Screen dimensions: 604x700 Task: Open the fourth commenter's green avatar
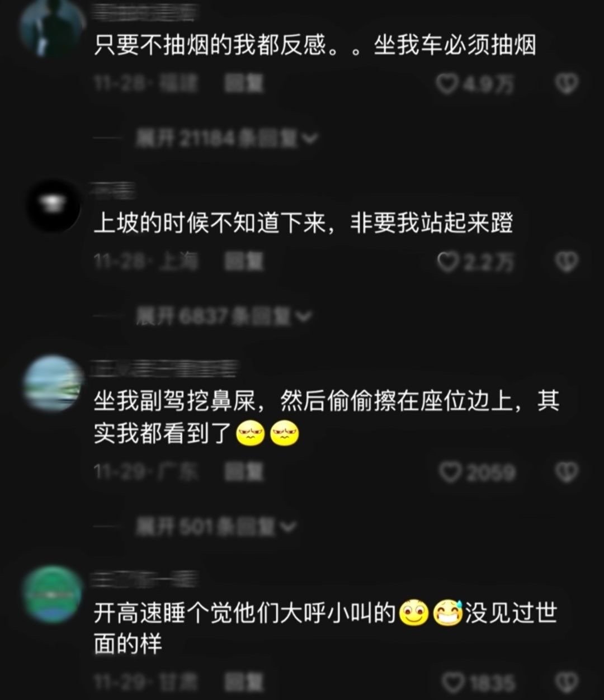[52, 594]
